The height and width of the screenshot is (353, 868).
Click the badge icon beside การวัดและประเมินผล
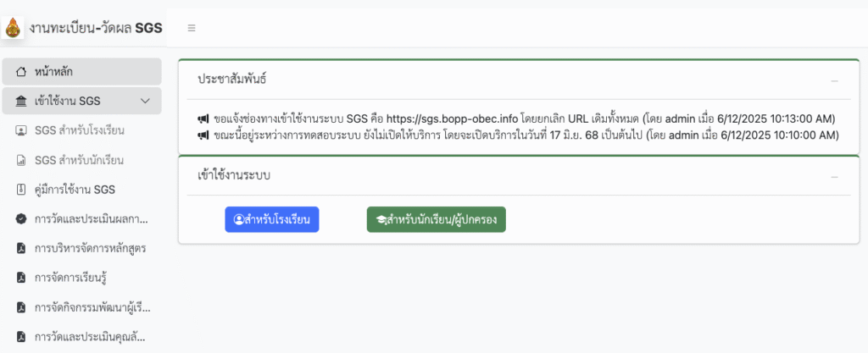(x=21, y=218)
